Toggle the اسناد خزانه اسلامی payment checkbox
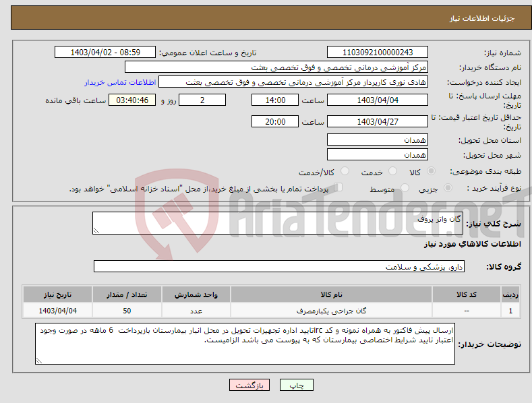This screenshot has width=532, height=403. pos(338,187)
